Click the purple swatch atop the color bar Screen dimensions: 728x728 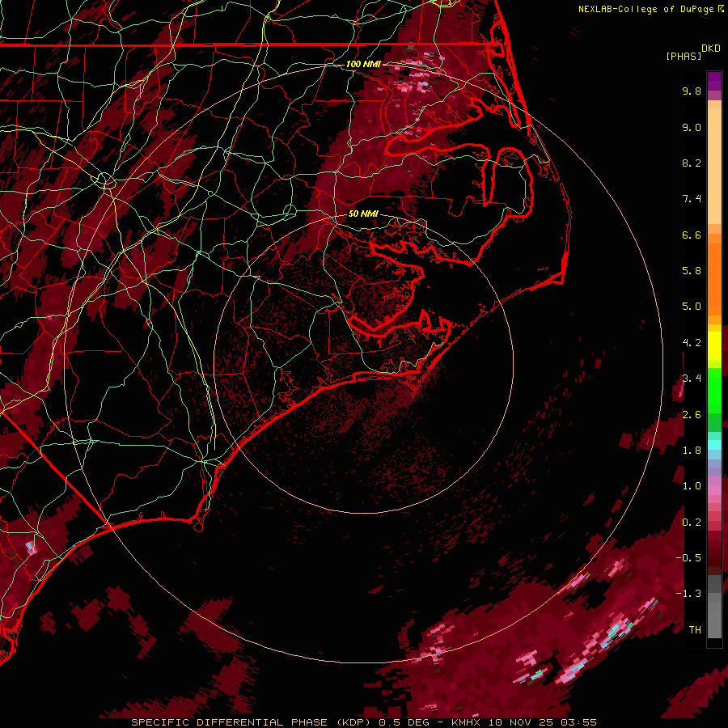click(714, 81)
